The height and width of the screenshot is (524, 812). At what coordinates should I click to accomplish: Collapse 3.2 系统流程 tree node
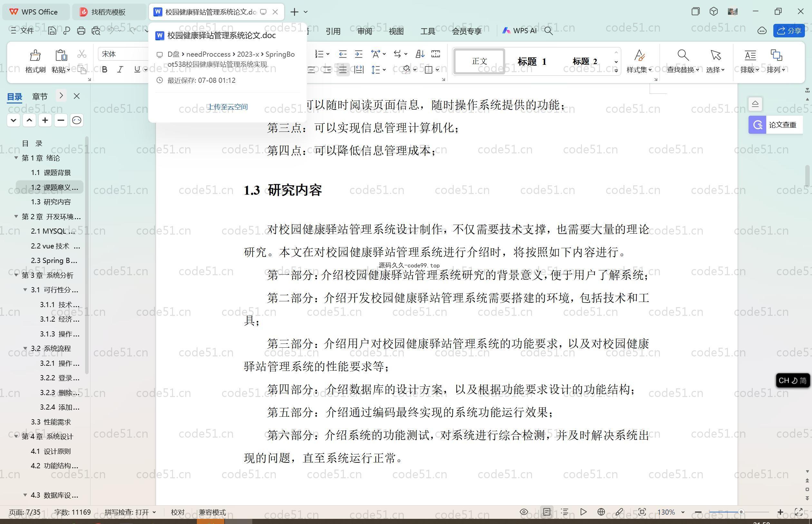25,348
